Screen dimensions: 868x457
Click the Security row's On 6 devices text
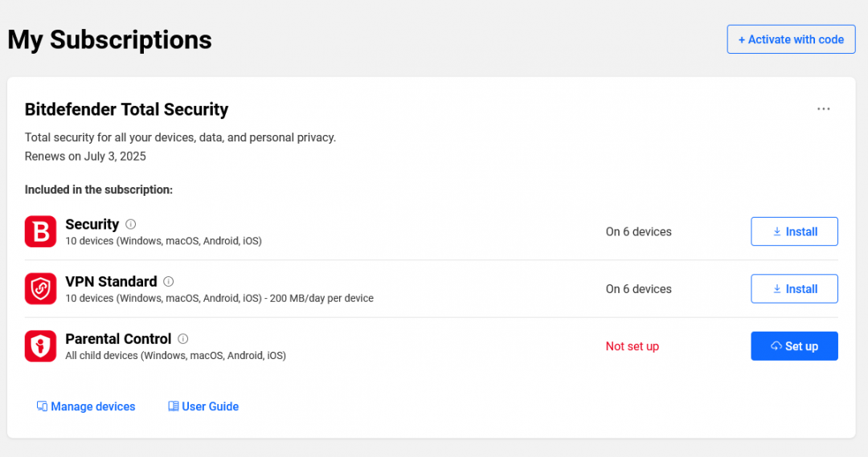[639, 231]
